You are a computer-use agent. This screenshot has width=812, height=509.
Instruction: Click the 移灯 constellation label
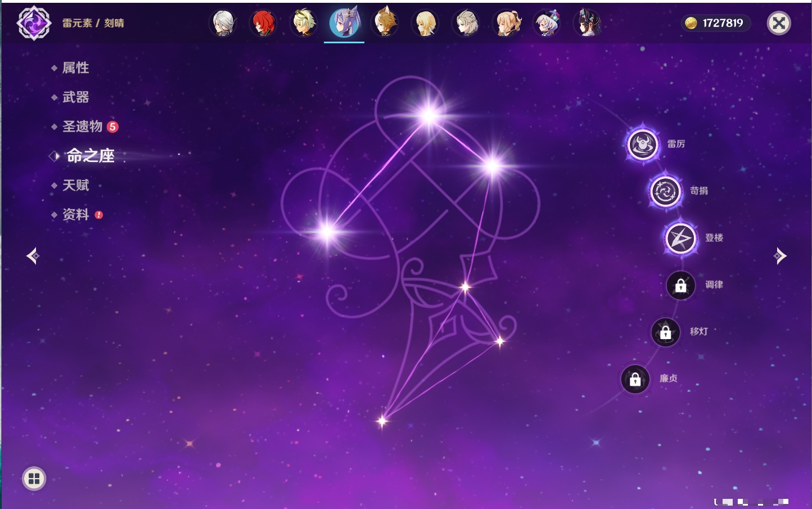click(x=699, y=331)
